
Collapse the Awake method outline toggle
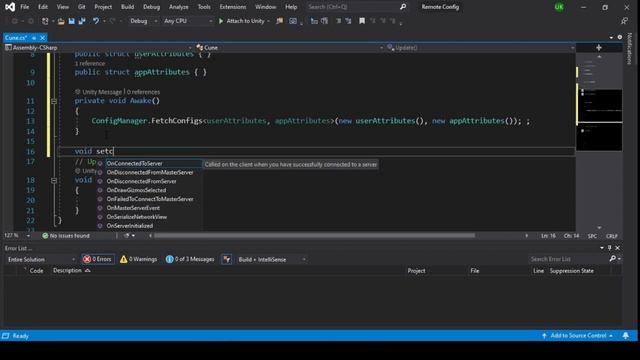pos(53,101)
